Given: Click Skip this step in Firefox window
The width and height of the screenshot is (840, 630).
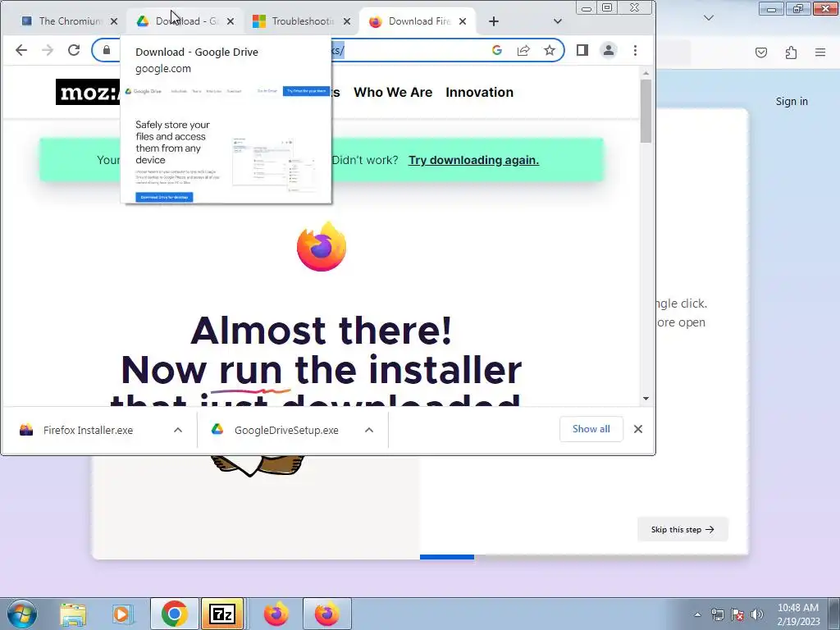Looking at the screenshot, I should coord(682,529).
